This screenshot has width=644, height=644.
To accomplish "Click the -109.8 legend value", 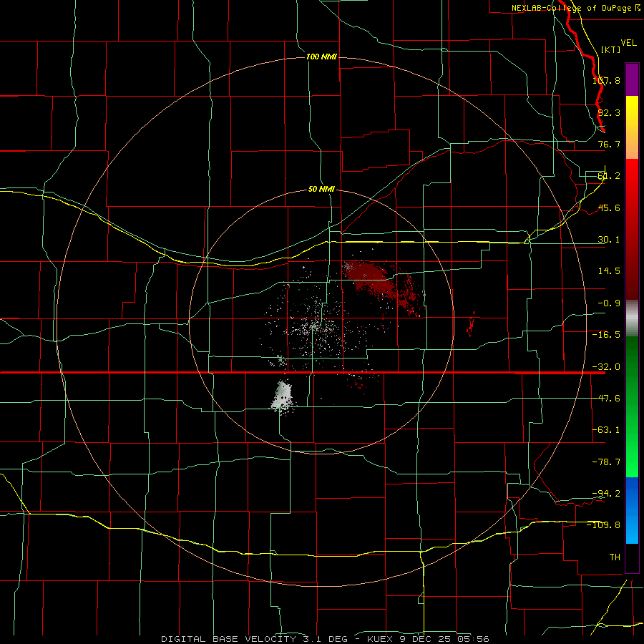I will [x=604, y=525].
